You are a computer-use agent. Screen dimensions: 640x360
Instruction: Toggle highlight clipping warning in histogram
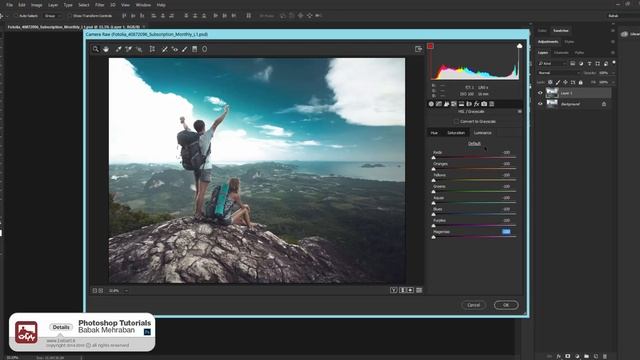(519, 46)
